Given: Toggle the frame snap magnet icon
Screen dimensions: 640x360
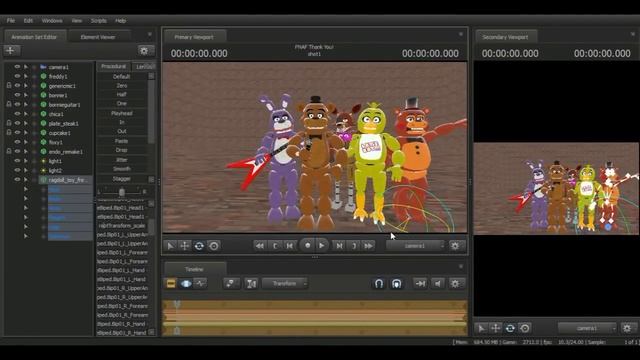Looking at the screenshot, I should [x=396, y=283].
